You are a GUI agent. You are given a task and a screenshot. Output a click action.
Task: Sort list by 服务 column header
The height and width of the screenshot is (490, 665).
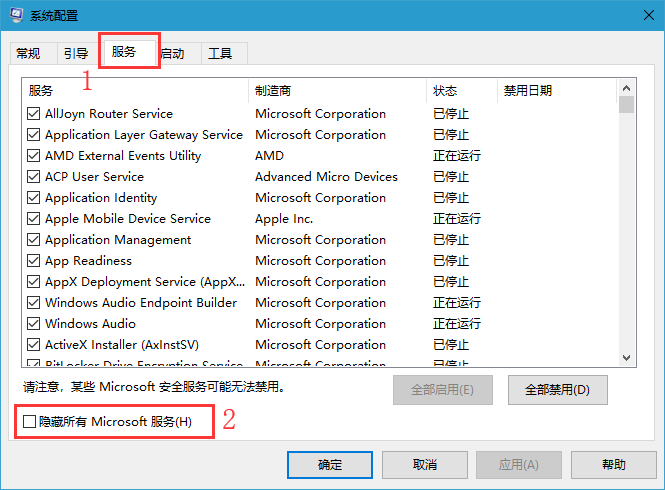(x=135, y=91)
